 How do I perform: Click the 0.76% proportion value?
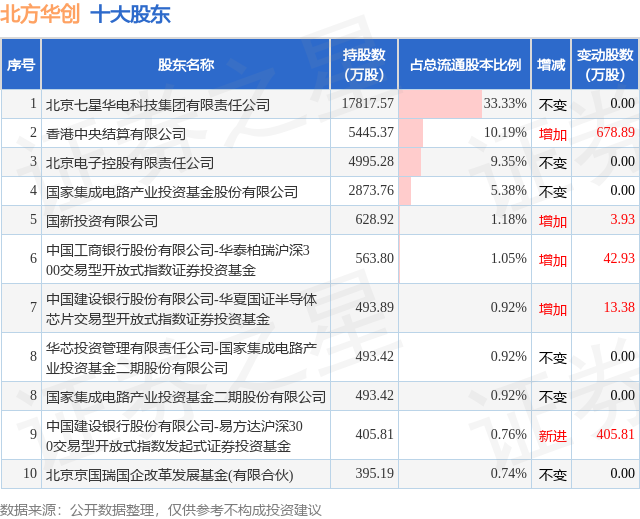[509, 434]
